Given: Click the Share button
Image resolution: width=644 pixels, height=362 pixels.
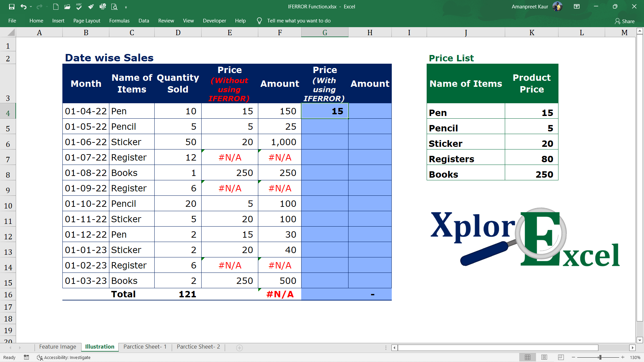Looking at the screenshot, I should pos(625,21).
